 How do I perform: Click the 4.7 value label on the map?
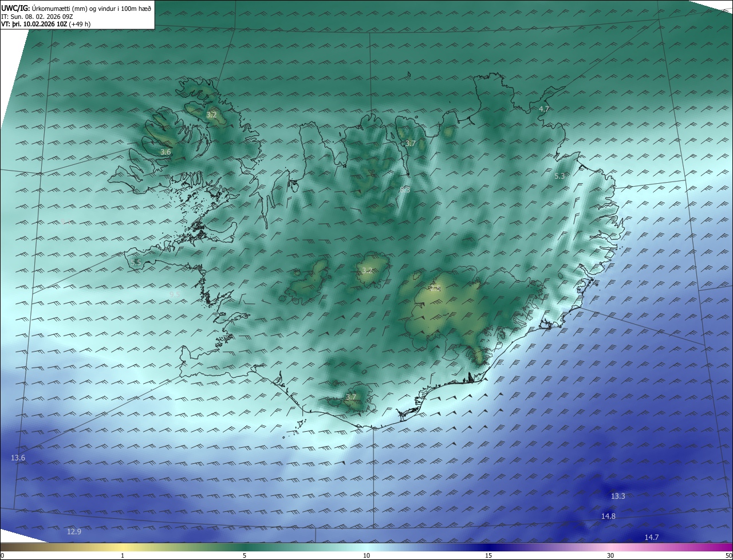click(x=544, y=109)
